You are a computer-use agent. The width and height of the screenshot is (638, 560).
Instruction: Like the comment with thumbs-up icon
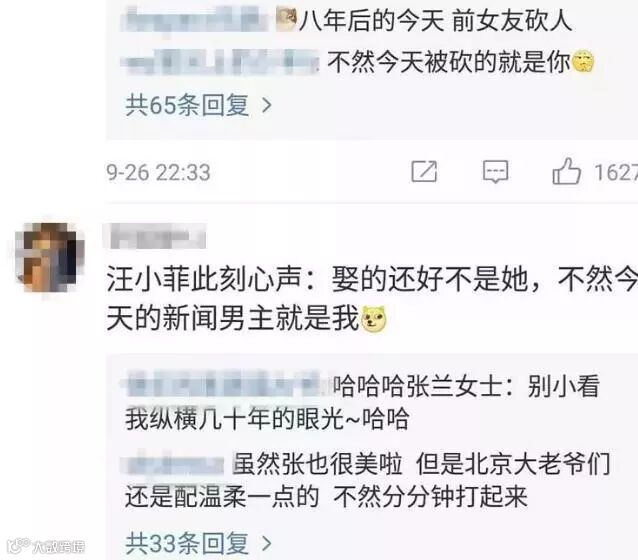coord(566,171)
